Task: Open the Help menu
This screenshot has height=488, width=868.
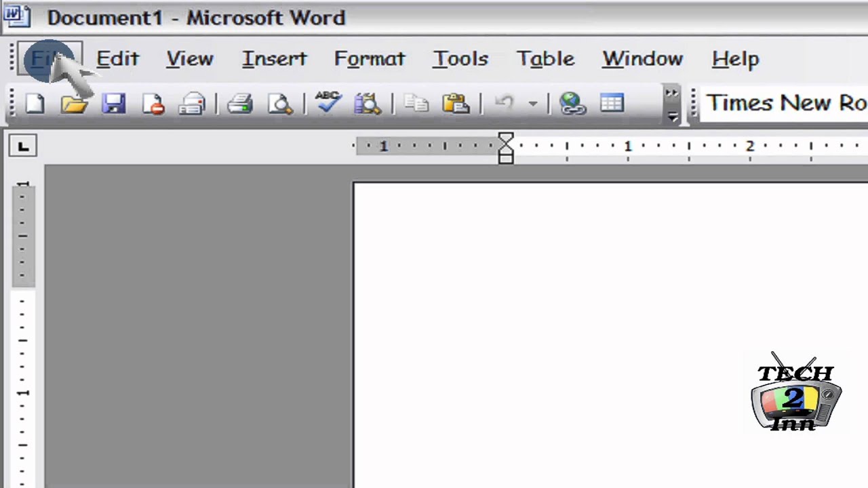Action: pyautogui.click(x=735, y=59)
